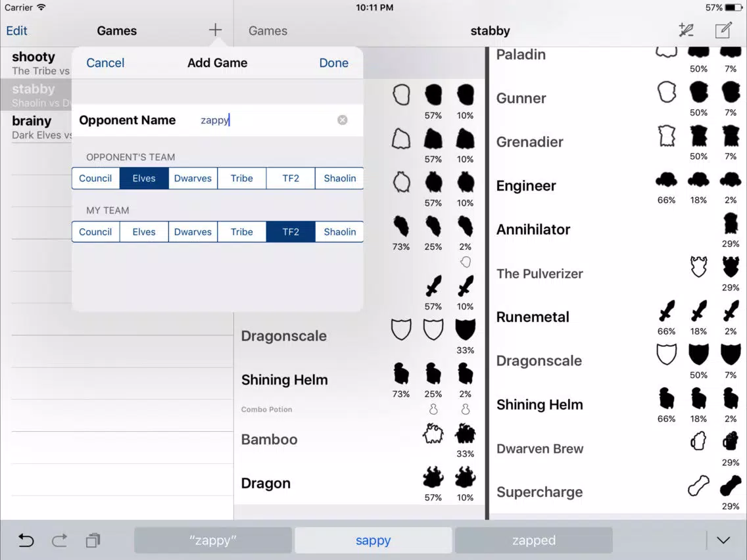
Task: Tap Edit in Games list header
Action: pyautogui.click(x=16, y=30)
